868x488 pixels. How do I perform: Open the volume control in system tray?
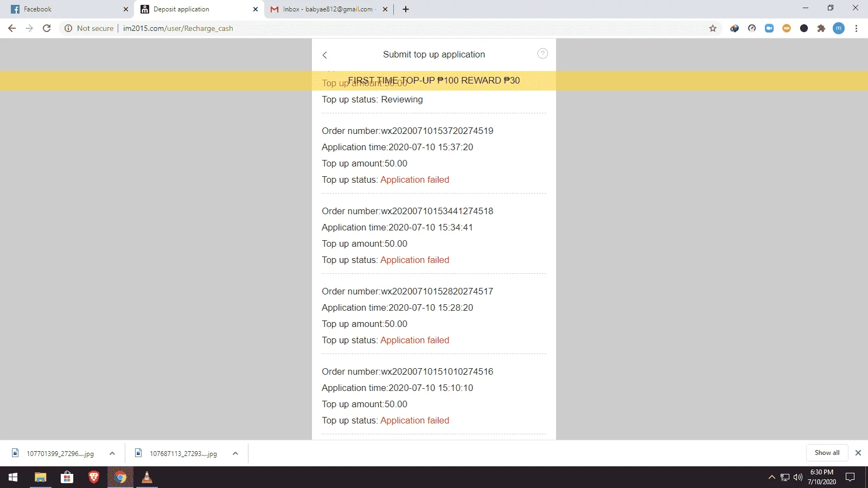click(798, 477)
